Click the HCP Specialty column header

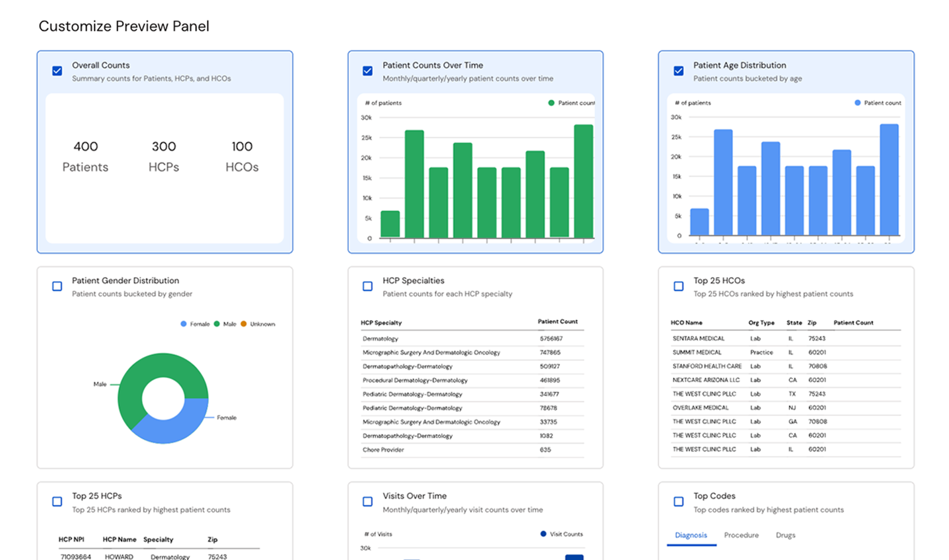point(381,323)
